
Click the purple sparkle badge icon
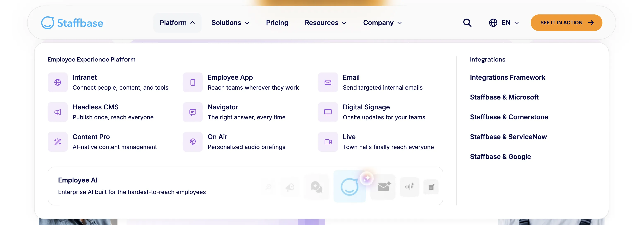pyautogui.click(x=367, y=178)
